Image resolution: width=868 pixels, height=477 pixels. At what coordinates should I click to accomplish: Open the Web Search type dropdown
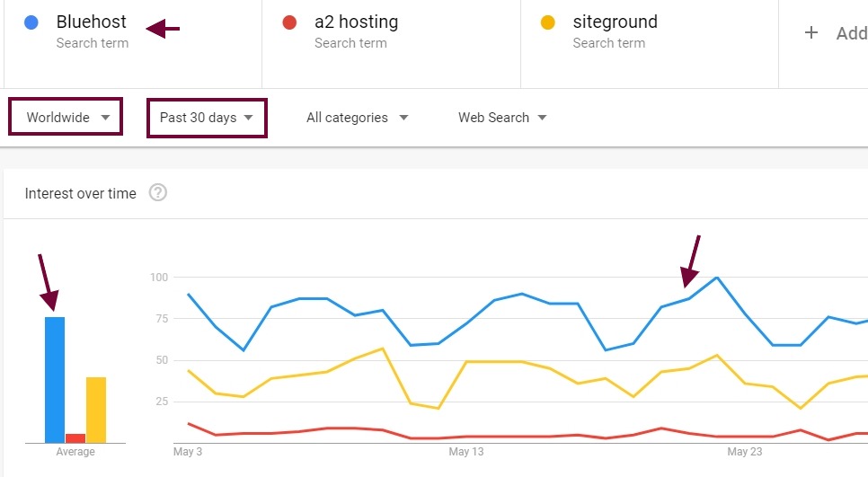point(502,118)
